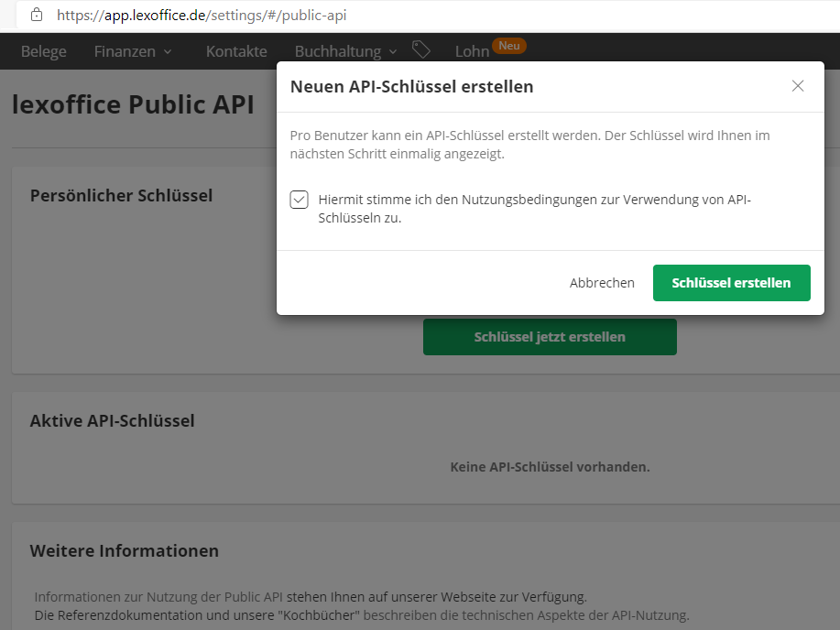Viewport: 840px width, 630px height.
Task: Open the Kontakte section
Action: 236,51
